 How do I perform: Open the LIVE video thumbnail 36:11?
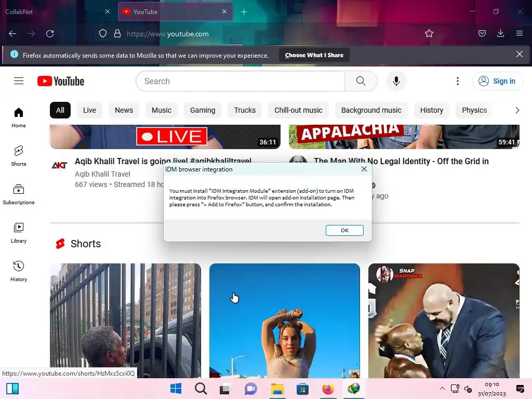coord(165,137)
